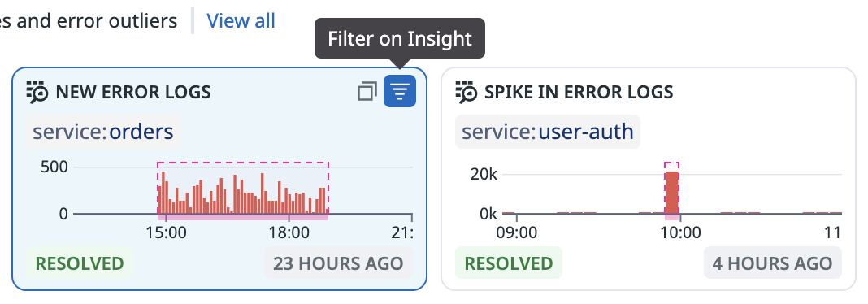Click the log search icon beside Spike in Error Logs
868x304 pixels.
click(467, 92)
